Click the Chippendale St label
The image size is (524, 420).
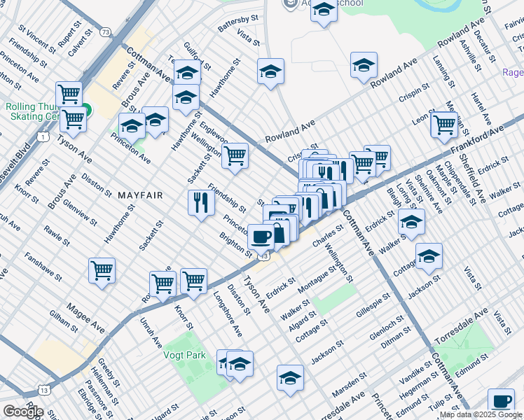pyautogui.click(x=460, y=183)
